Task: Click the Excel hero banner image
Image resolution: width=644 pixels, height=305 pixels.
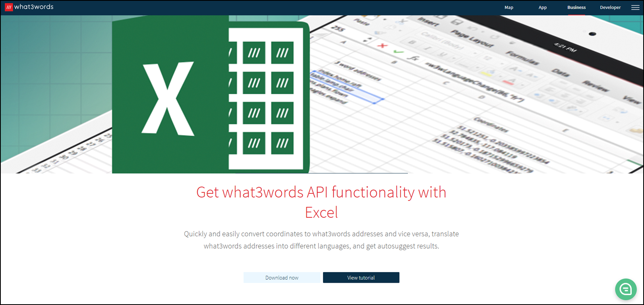Action: (x=322, y=94)
